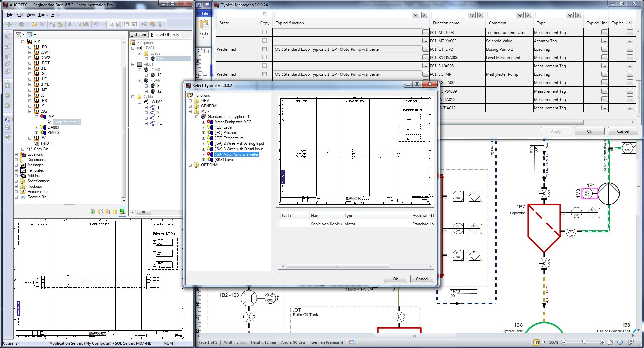644x348 pixels.
Task: Click the zoom in plus button
Action: pos(603,342)
